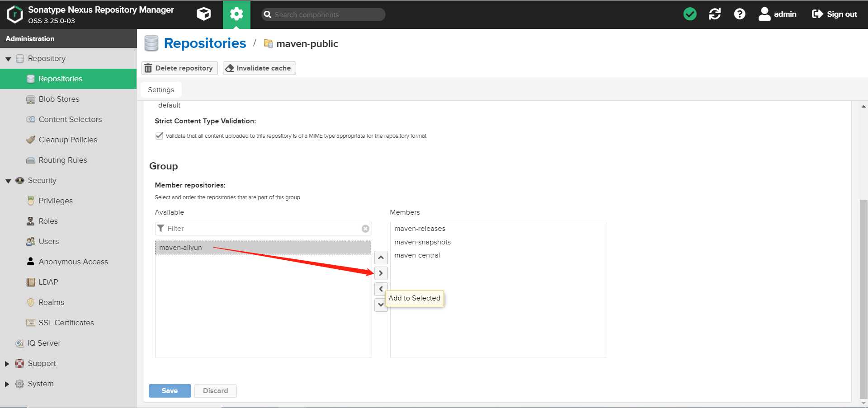This screenshot has width=868, height=408.
Task: Select maven-releases in Members list
Action: (498, 229)
